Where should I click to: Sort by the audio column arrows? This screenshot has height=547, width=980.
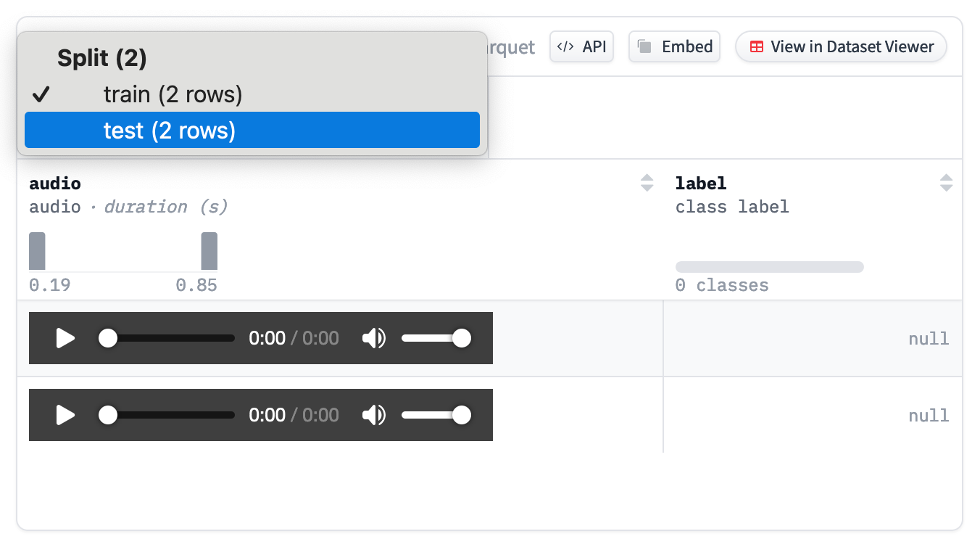(x=647, y=183)
